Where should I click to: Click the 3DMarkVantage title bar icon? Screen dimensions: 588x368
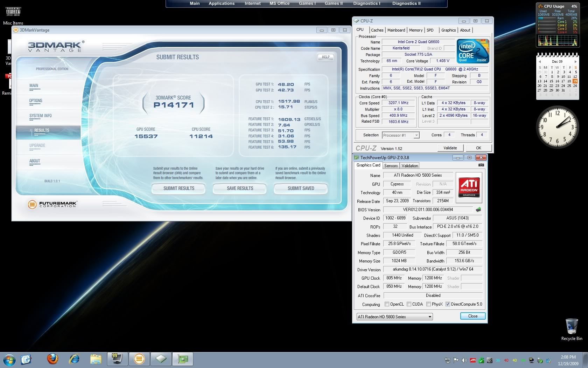coord(16,30)
